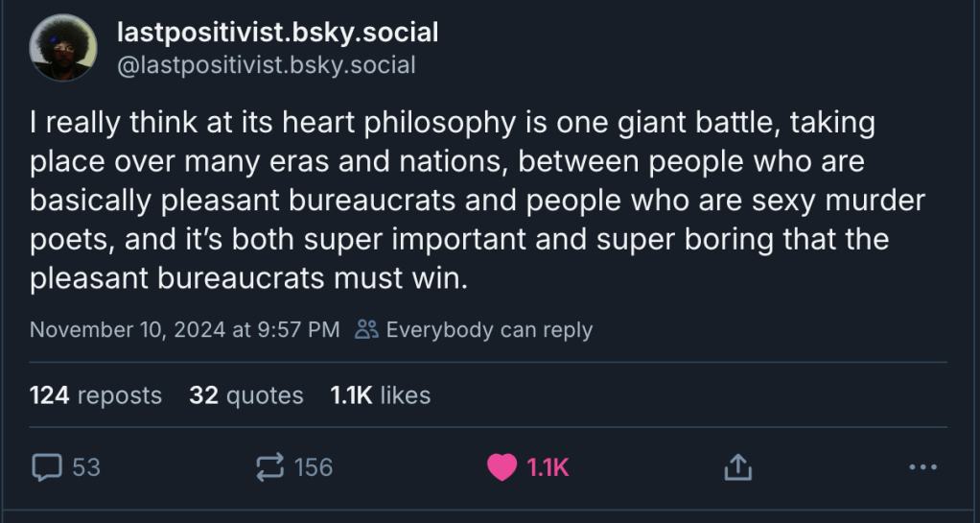Open the three-dot more options menu
Screen dimensions: 980x523
(x=922, y=467)
